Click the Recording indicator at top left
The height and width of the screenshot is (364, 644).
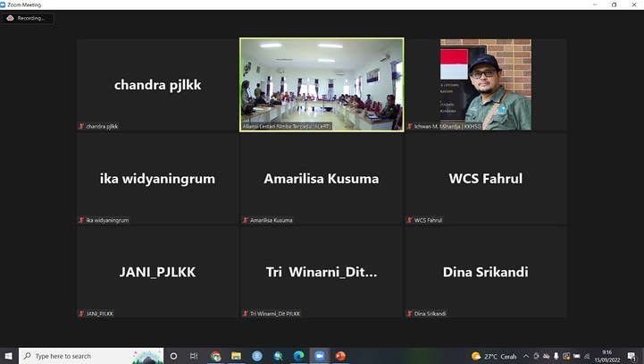coord(27,18)
